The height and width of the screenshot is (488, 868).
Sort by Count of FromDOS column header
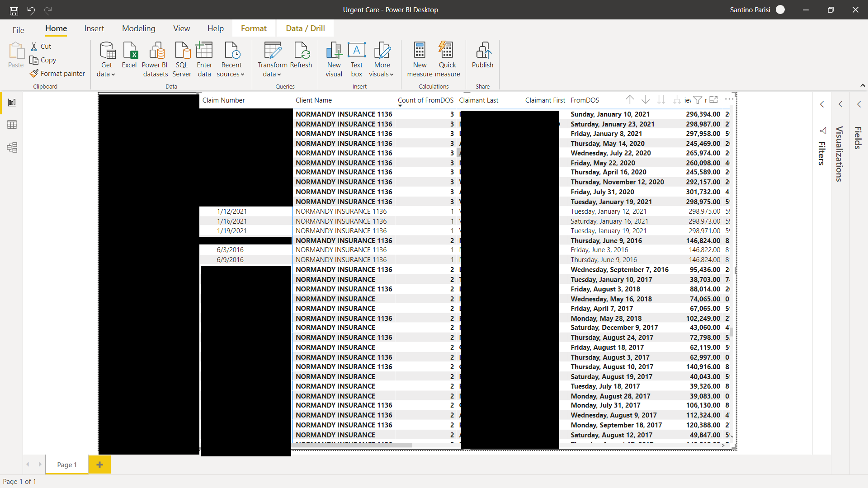pyautogui.click(x=425, y=100)
